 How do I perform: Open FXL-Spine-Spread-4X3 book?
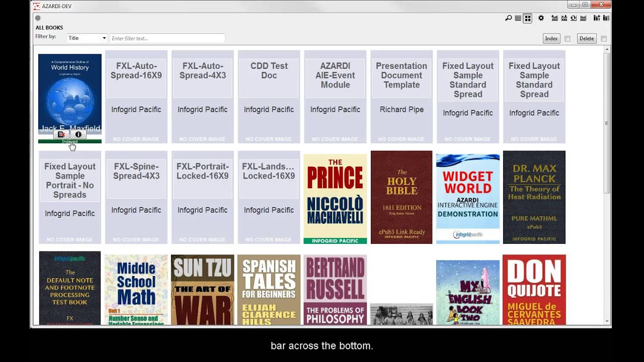click(136, 197)
